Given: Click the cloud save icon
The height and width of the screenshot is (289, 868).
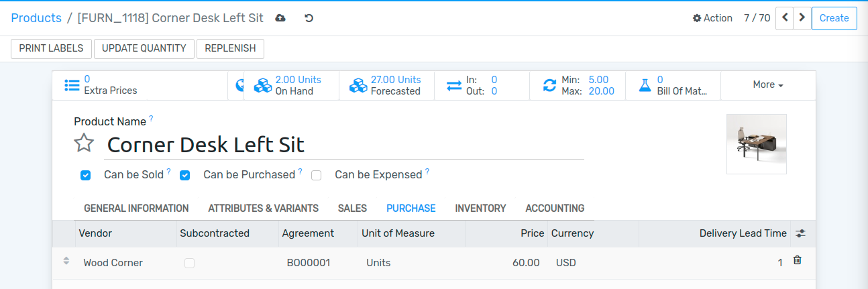Looking at the screenshot, I should pos(280,18).
